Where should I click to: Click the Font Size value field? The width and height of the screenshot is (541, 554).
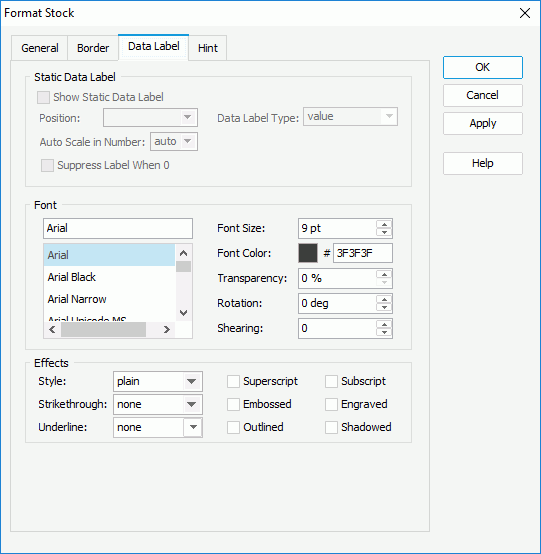(x=337, y=228)
